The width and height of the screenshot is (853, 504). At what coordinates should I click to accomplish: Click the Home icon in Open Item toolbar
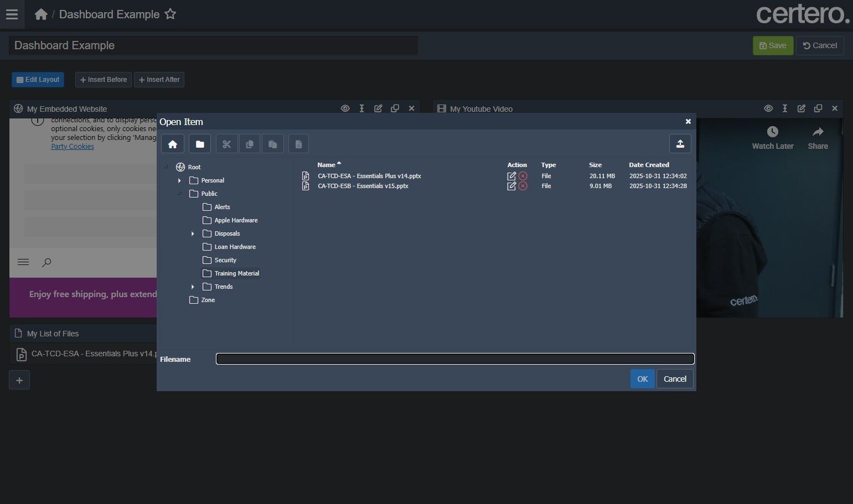click(x=173, y=144)
